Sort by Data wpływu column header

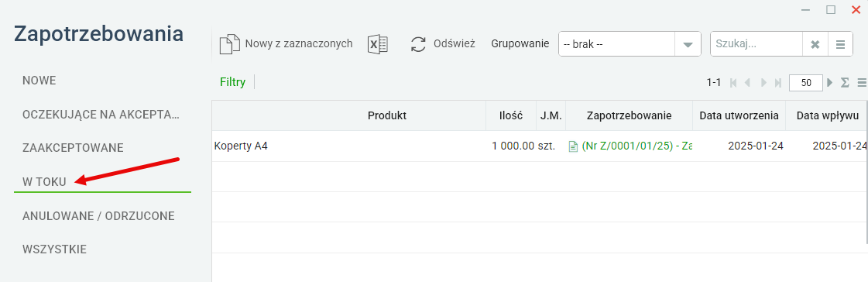827,115
